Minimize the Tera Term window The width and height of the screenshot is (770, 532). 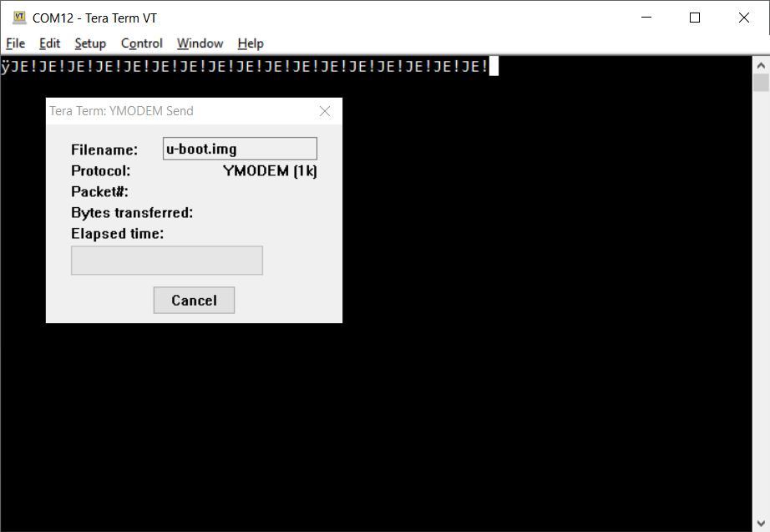pyautogui.click(x=646, y=18)
